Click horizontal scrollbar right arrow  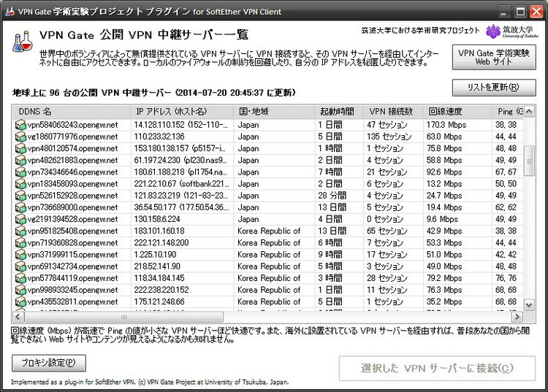coord(517,317)
